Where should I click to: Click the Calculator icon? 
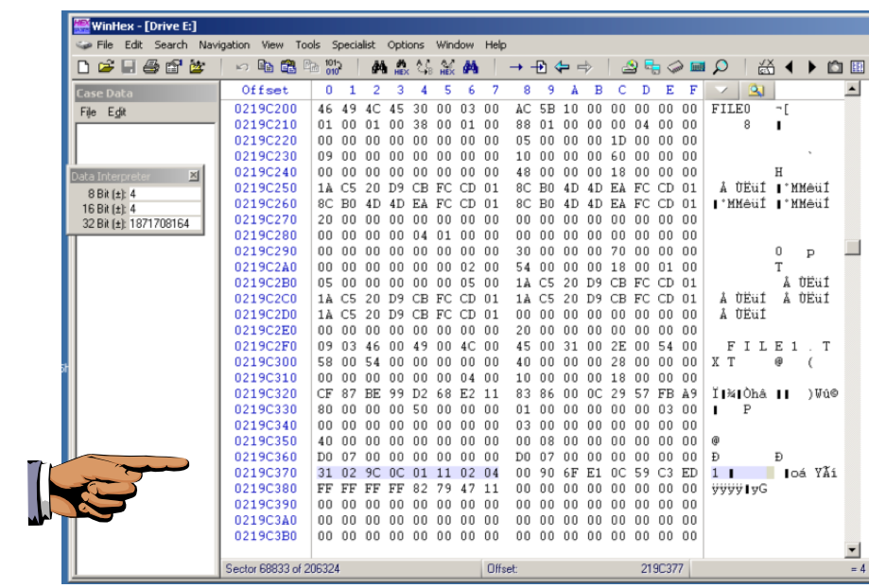pos(698,67)
